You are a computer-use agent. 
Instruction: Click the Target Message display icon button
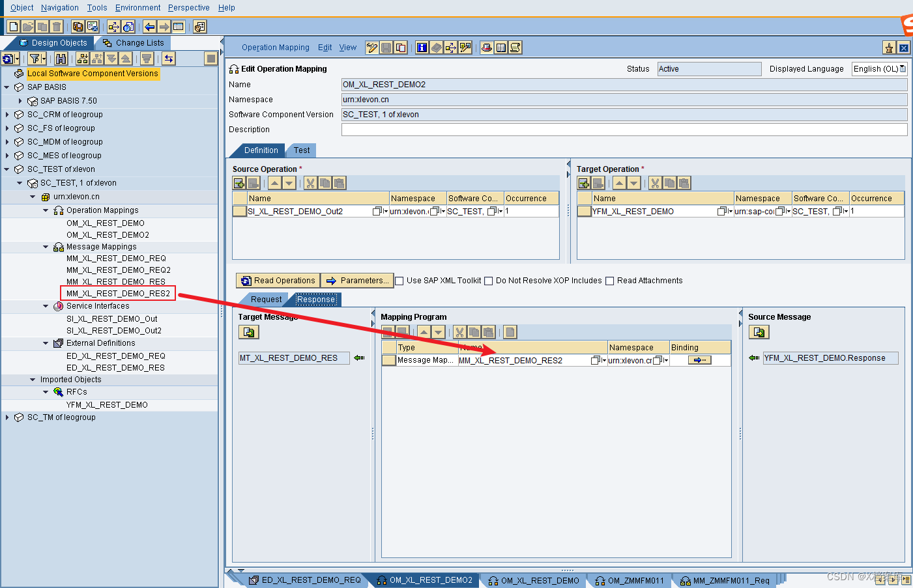click(249, 332)
